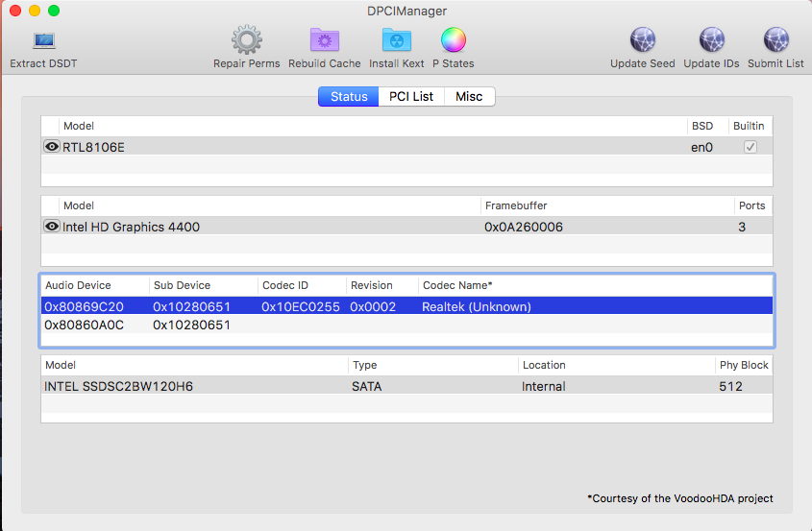Click the Extract DSDT laptop icon
The height and width of the screenshot is (531, 812).
43,40
